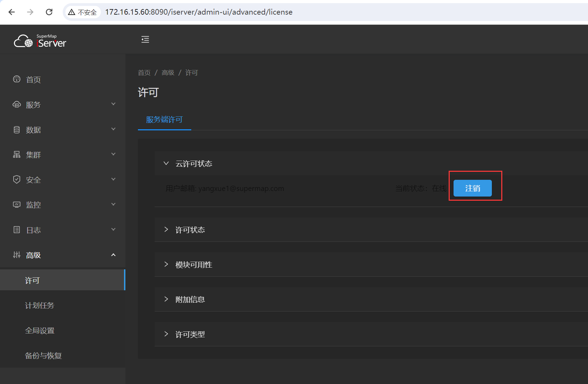
Task: Click the address bar URL
Action: coord(199,12)
